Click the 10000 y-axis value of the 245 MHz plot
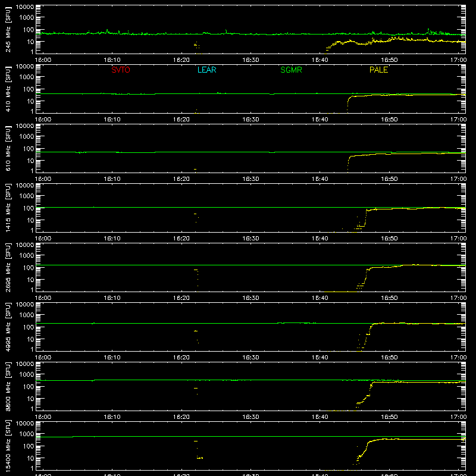Screen dimensions: 476x476 point(25,7)
